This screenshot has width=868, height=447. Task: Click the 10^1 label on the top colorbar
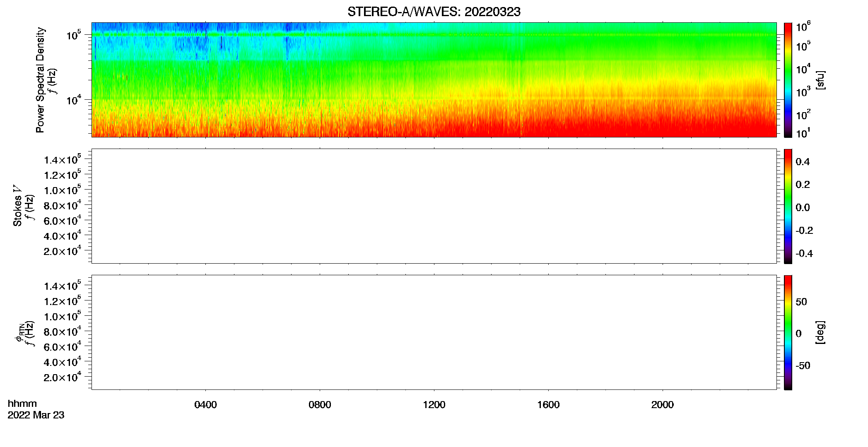point(803,133)
